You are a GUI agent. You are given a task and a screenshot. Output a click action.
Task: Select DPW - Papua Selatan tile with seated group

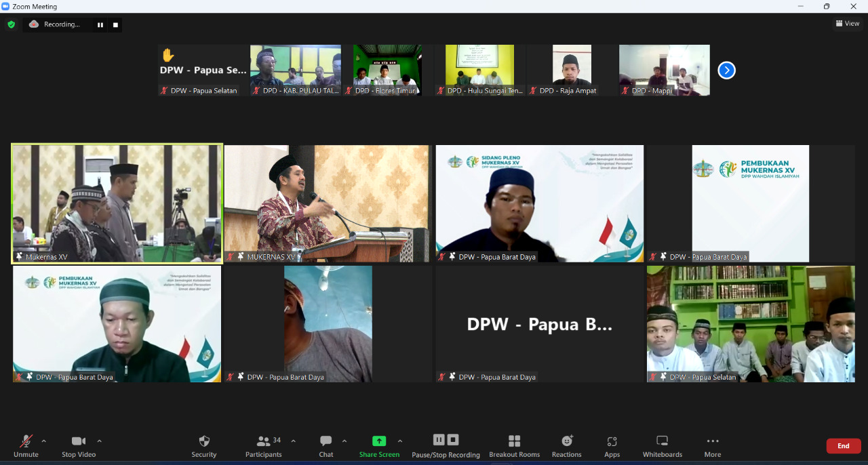pyautogui.click(x=751, y=324)
